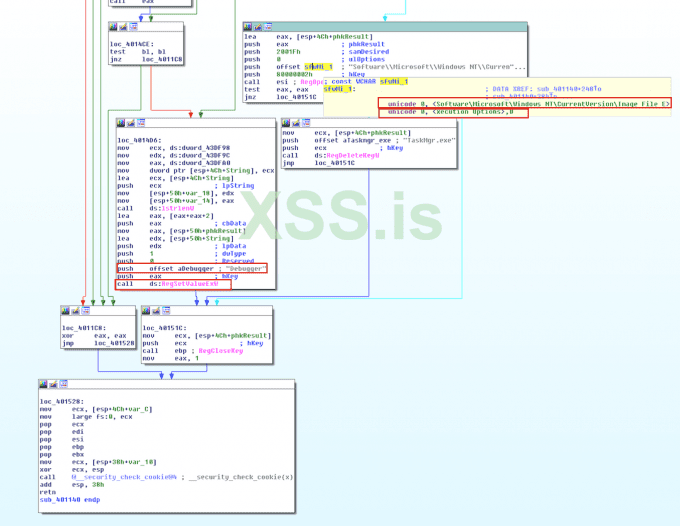
Task: Click the 'mov eax, 1' line in loc_40151C
Action: coord(171,358)
